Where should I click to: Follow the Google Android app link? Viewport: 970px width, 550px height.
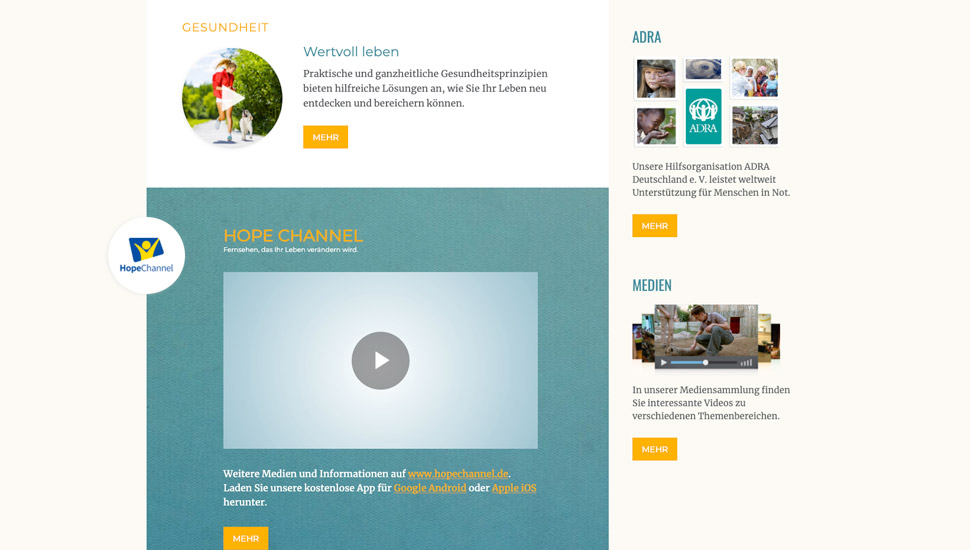point(429,488)
